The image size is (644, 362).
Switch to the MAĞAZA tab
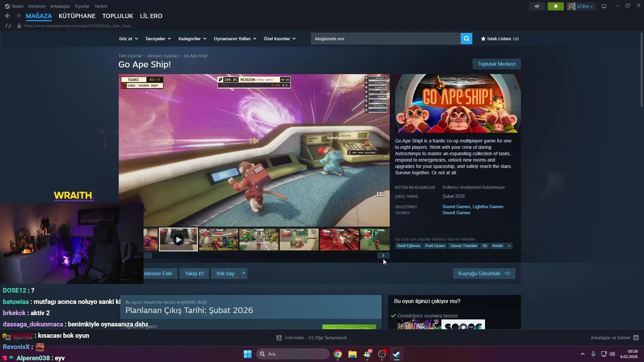click(39, 16)
